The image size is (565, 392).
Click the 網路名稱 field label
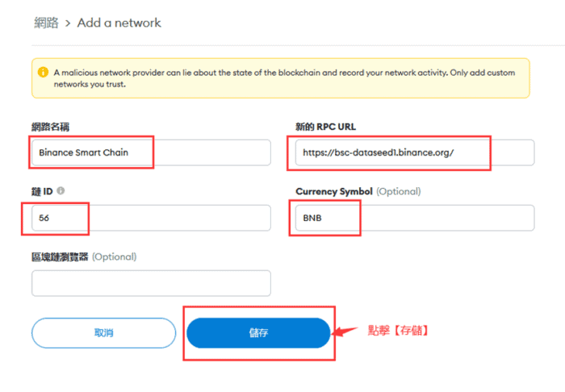click(x=50, y=127)
